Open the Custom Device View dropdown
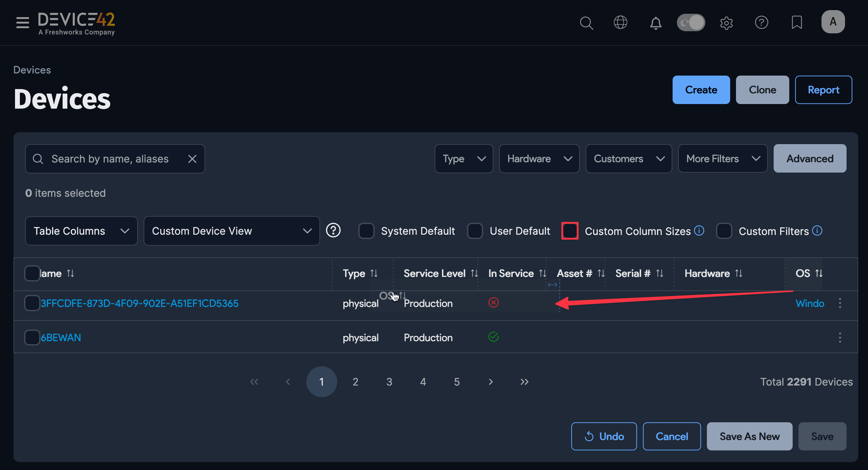The width and height of the screenshot is (868, 470). point(232,231)
